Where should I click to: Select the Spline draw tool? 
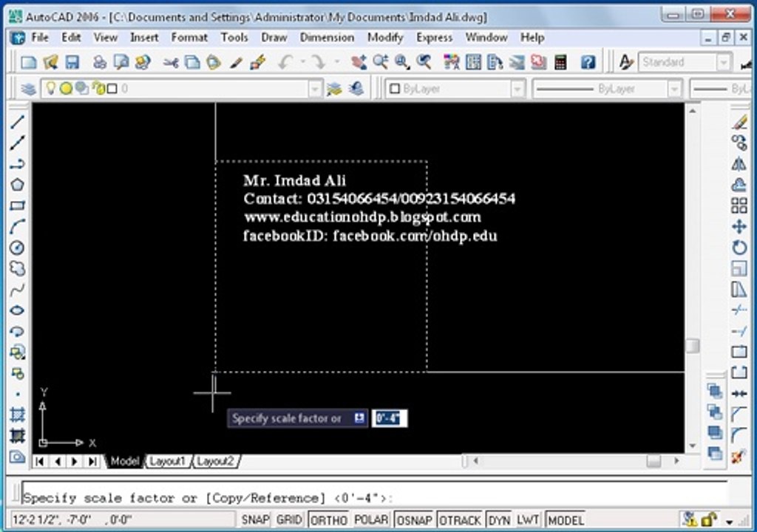(18, 290)
